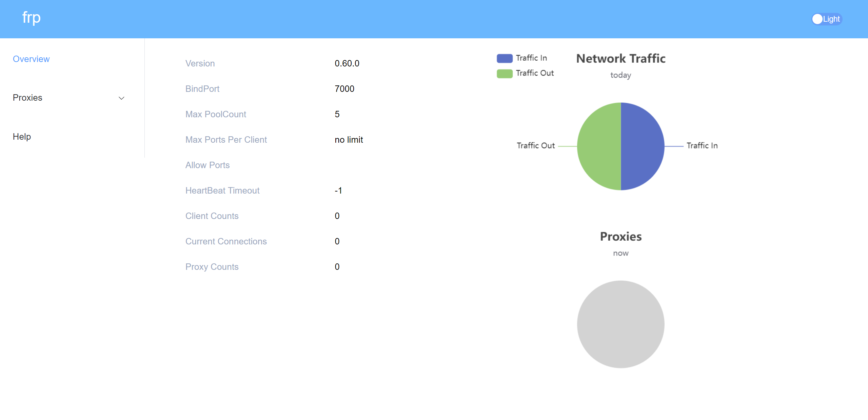Toggle the Light theme switch
The image size is (868, 420).
tap(826, 19)
